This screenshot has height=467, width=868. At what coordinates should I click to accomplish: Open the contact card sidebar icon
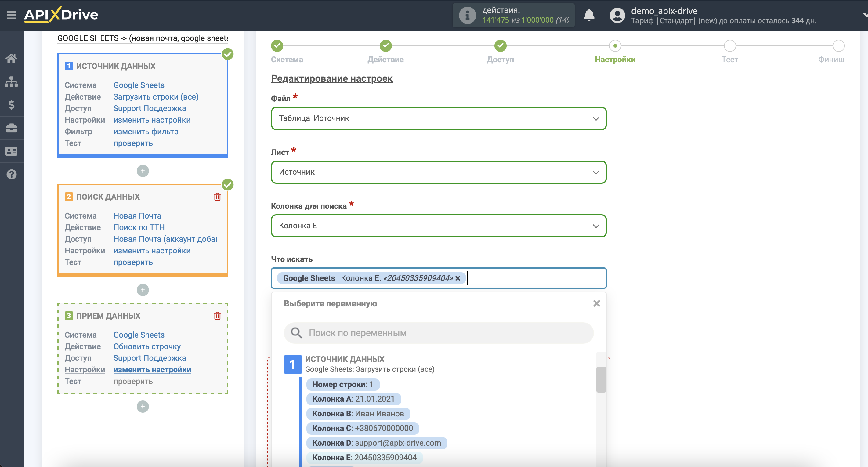pyautogui.click(x=12, y=151)
